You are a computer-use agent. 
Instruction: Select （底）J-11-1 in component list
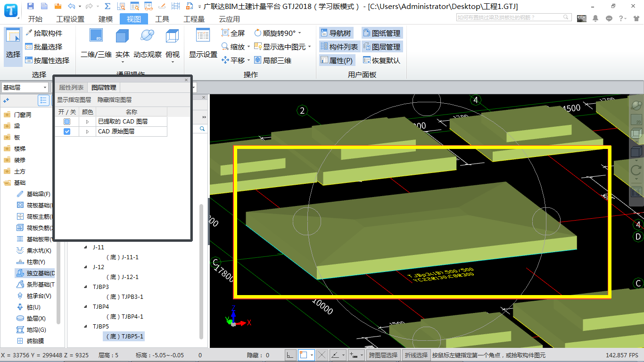click(122, 257)
